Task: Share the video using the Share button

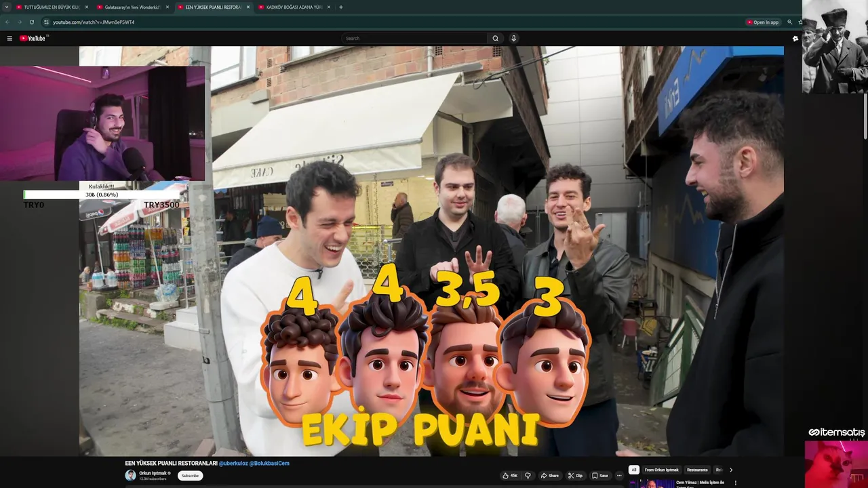Action: (x=549, y=475)
